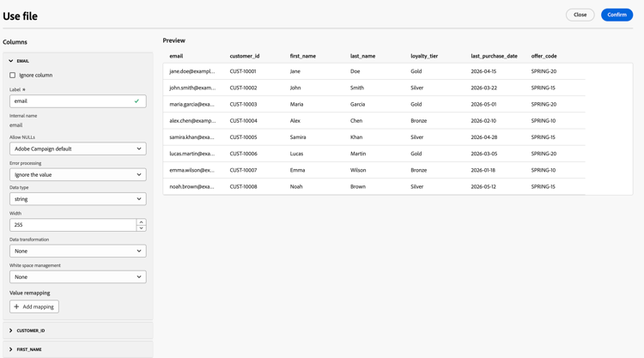
Task: Click the customer_id column header
Action: coord(245,56)
